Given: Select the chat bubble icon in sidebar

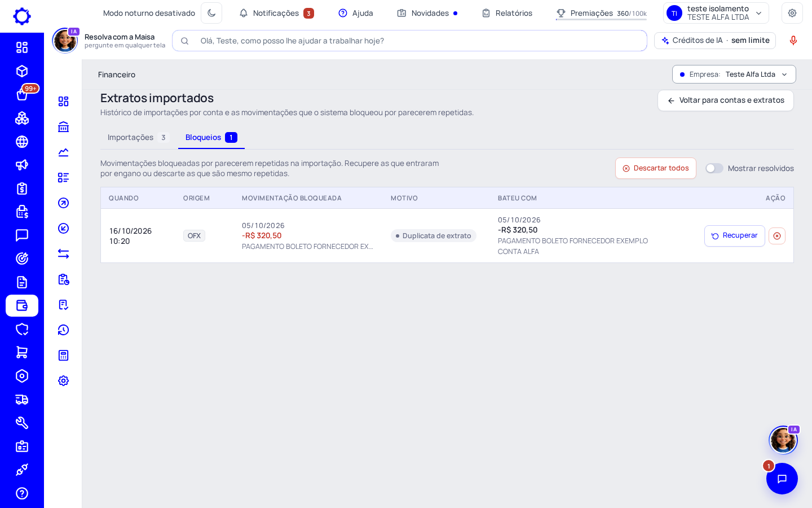Looking at the screenshot, I should pyautogui.click(x=22, y=235).
